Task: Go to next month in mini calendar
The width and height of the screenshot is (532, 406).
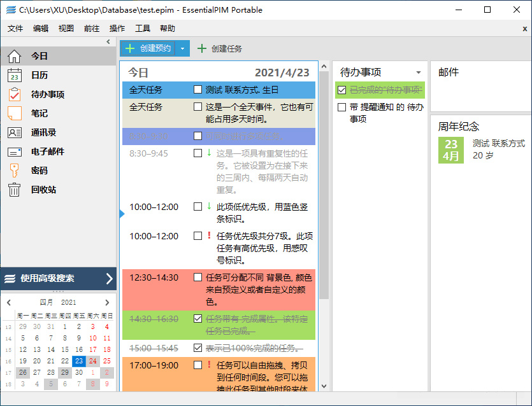Action: point(107,302)
